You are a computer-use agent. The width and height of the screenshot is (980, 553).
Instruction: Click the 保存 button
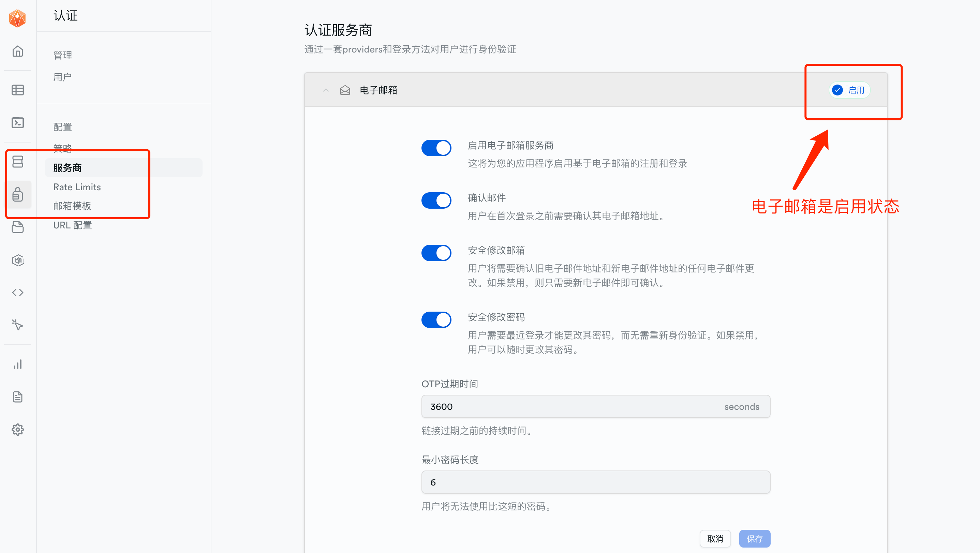click(x=755, y=539)
